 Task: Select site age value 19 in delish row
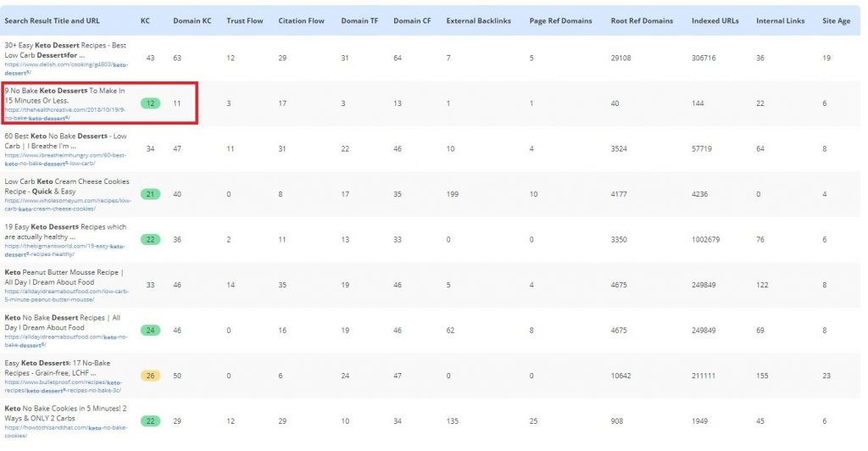(x=826, y=58)
